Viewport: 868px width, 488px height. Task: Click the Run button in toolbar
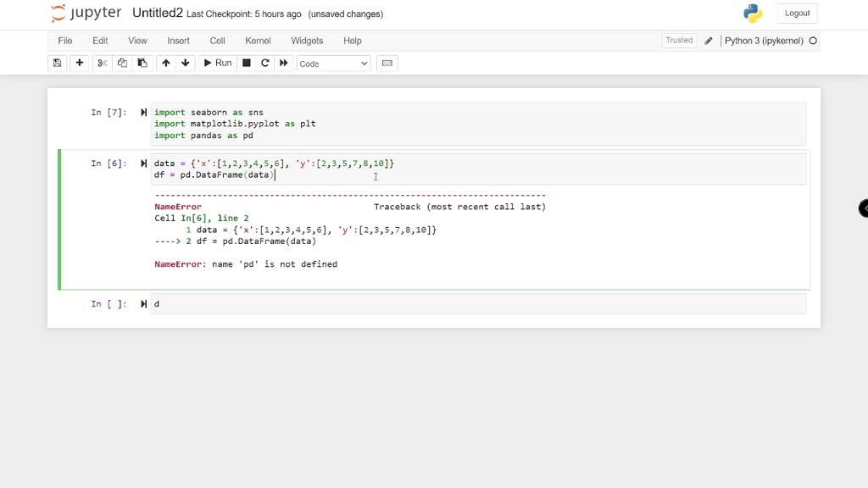click(x=218, y=63)
